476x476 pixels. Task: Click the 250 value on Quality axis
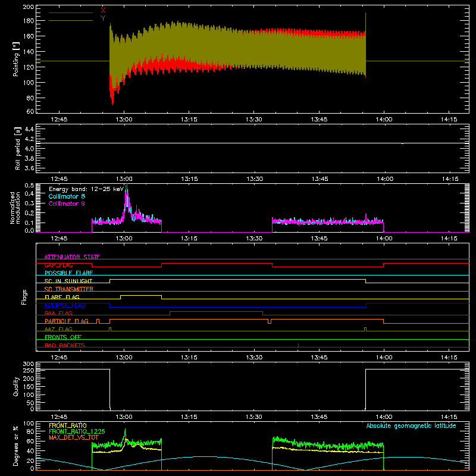pyautogui.click(x=29, y=370)
